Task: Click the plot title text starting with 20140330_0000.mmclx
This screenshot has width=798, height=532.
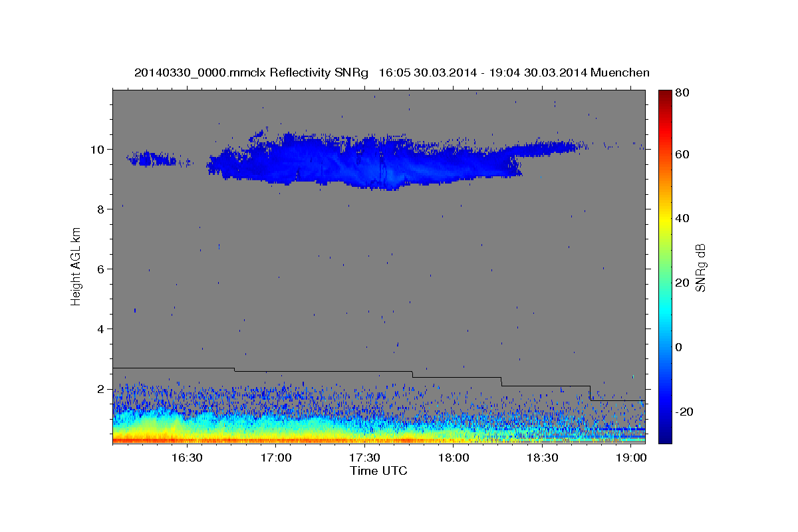Action: pos(392,72)
